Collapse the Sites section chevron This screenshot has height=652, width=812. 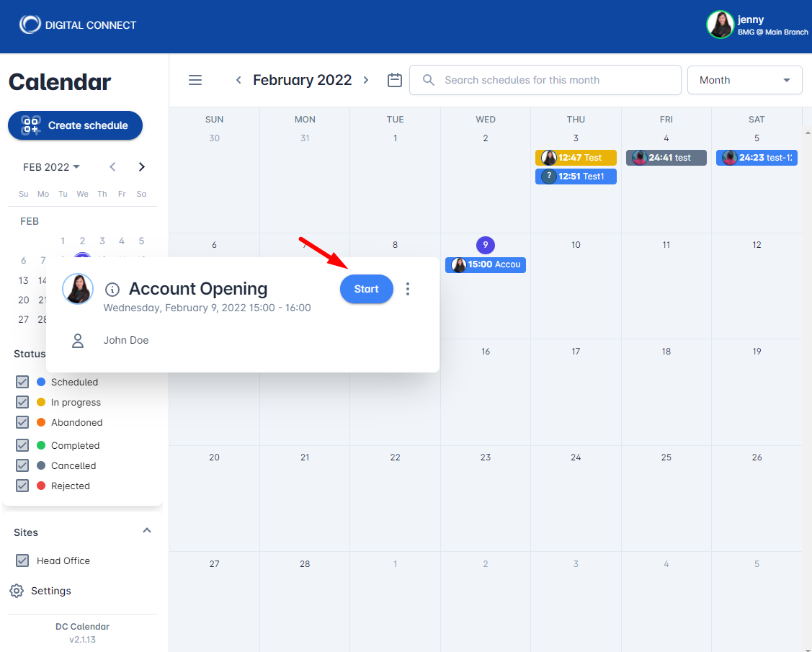pos(147,531)
